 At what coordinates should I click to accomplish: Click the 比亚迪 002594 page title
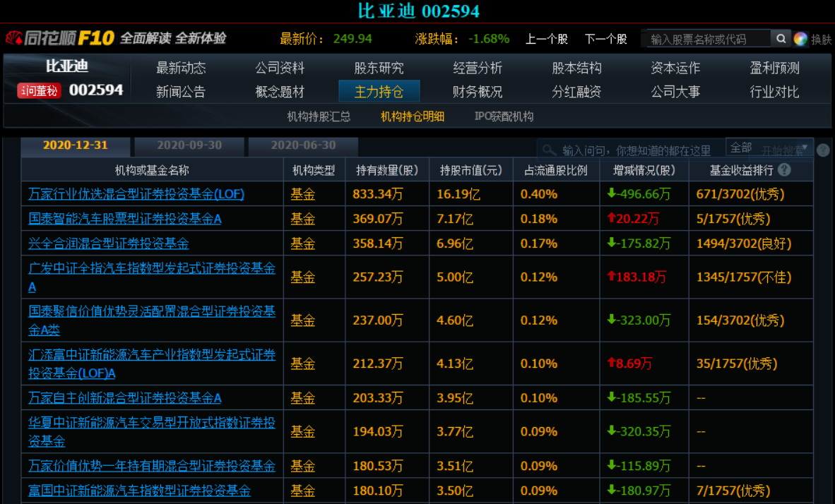(418, 11)
